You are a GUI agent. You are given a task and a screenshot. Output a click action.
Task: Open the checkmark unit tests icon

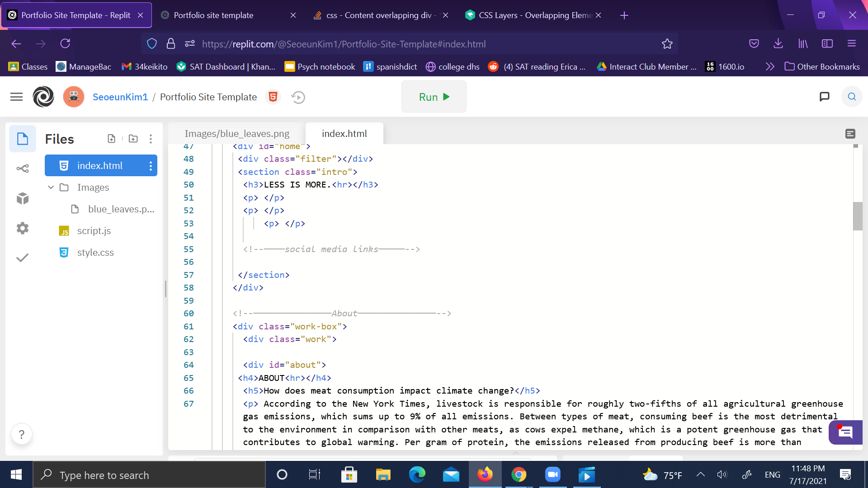(x=23, y=258)
